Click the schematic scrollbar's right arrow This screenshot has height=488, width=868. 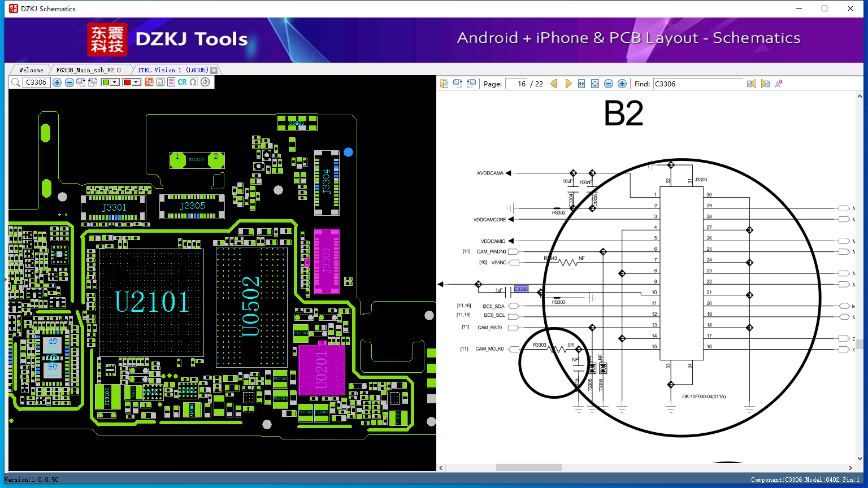point(850,468)
